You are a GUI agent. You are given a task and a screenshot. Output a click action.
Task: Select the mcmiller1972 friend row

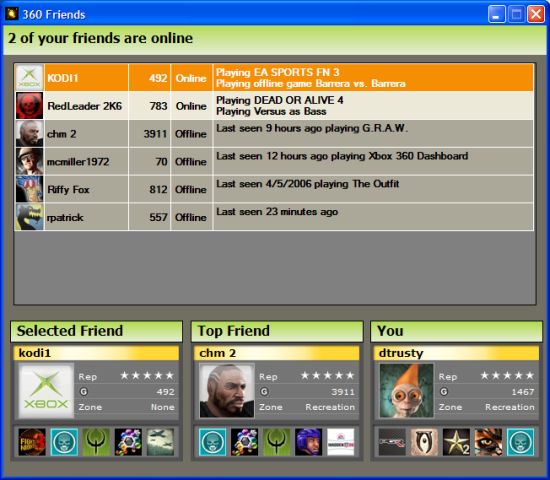[274, 161]
